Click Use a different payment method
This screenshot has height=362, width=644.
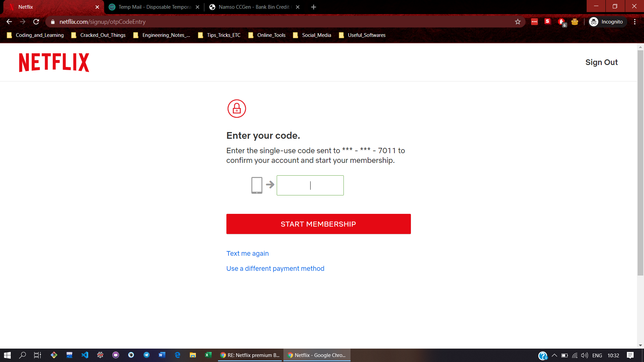tap(275, 268)
